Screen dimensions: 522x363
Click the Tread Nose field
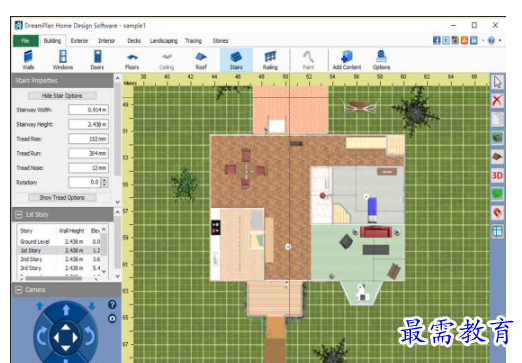[x=88, y=168]
